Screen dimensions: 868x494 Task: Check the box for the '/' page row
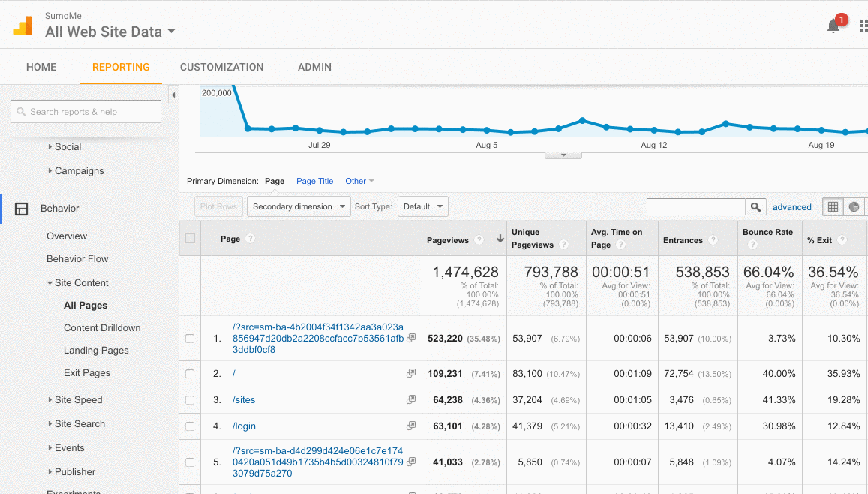190,374
